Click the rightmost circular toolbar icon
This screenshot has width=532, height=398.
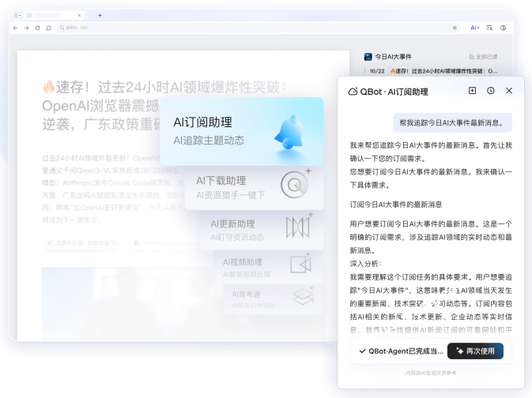point(504,28)
